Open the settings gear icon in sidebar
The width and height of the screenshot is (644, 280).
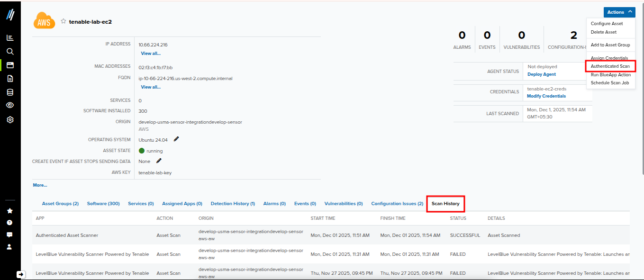tap(10, 120)
